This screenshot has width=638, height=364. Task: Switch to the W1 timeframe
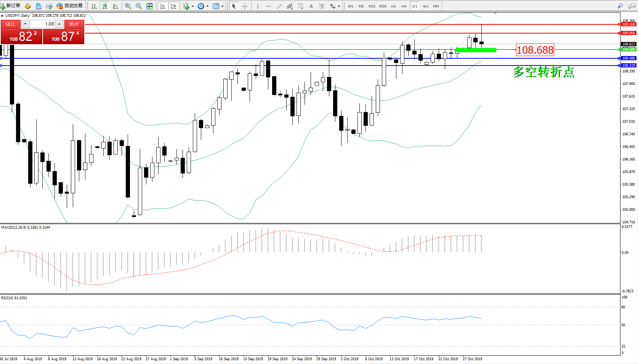click(425, 6)
